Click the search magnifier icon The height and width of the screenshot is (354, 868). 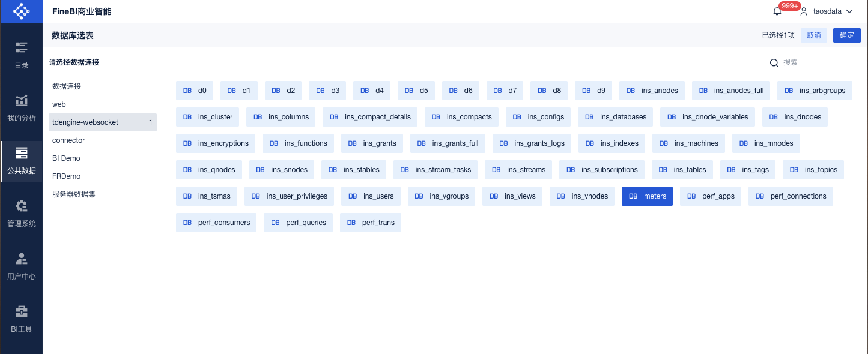[x=774, y=63]
